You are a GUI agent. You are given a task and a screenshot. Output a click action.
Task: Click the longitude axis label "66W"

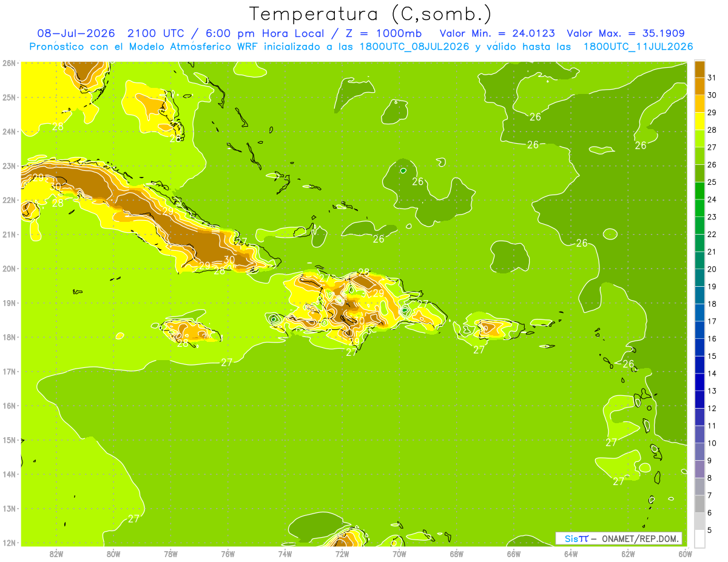(513, 553)
